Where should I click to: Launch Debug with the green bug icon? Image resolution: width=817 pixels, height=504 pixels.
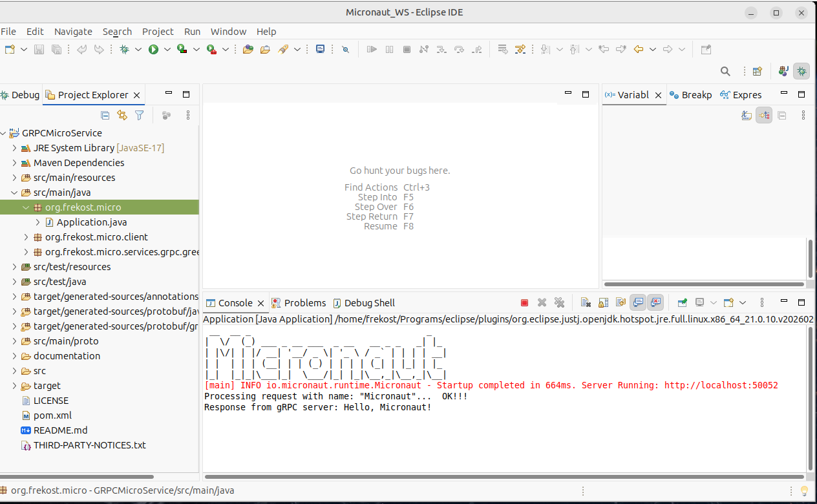[x=125, y=49]
